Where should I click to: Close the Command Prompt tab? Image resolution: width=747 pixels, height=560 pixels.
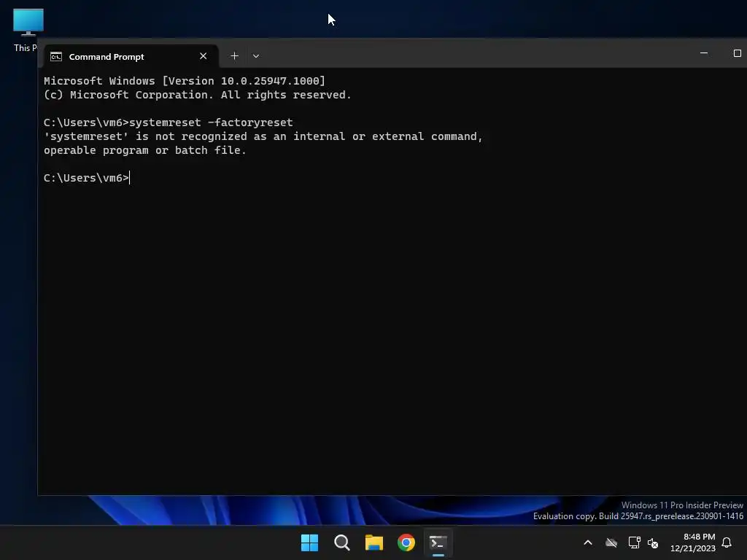(203, 56)
